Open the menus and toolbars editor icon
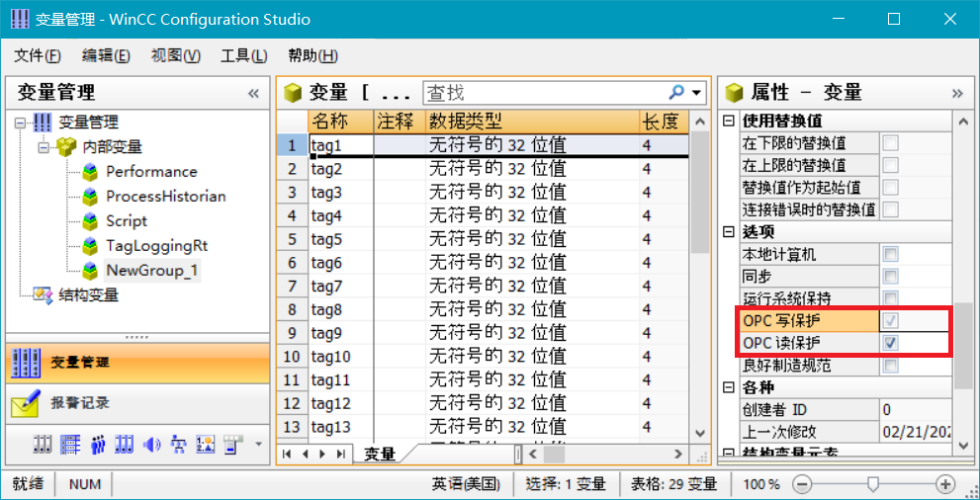The height and width of the screenshot is (500, 980). (x=231, y=445)
